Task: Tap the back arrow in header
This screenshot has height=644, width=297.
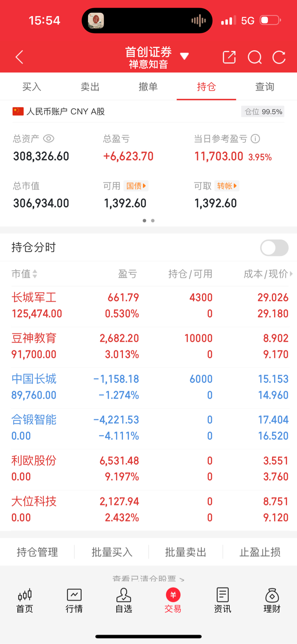Action: click(x=19, y=57)
